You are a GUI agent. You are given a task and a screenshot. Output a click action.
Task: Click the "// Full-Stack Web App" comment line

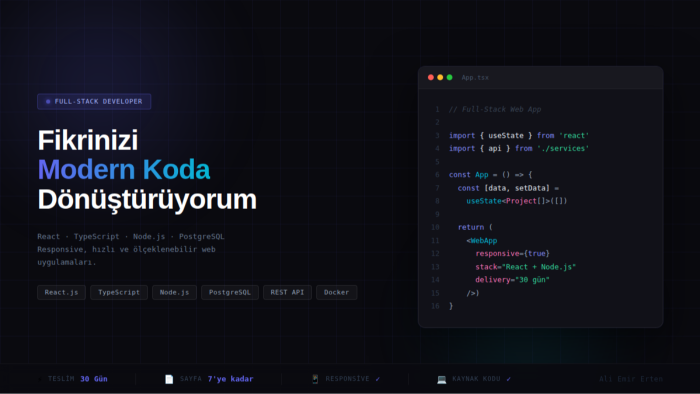[495, 109]
